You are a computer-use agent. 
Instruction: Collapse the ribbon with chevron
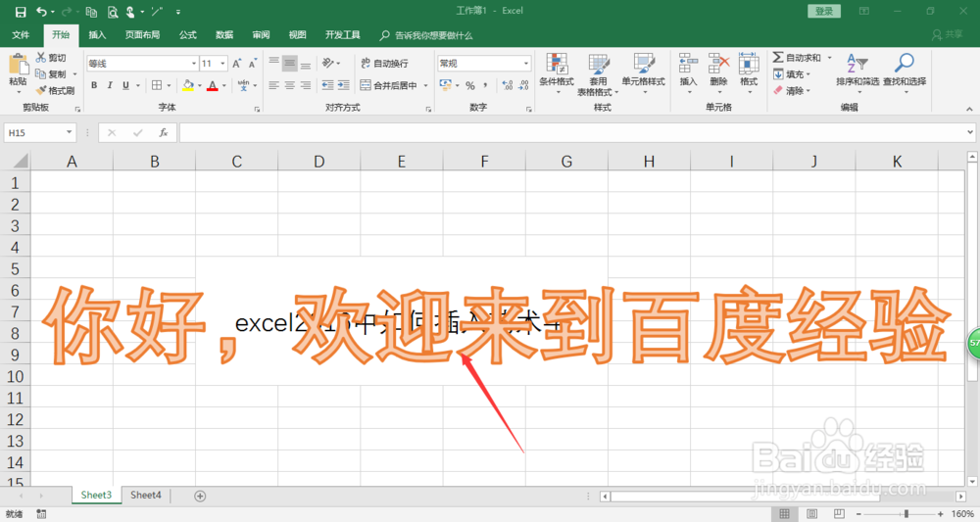coord(969,109)
